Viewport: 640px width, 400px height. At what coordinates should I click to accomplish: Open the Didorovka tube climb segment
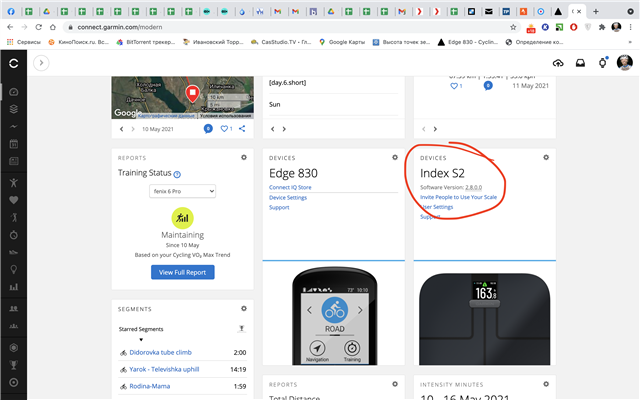point(160,352)
